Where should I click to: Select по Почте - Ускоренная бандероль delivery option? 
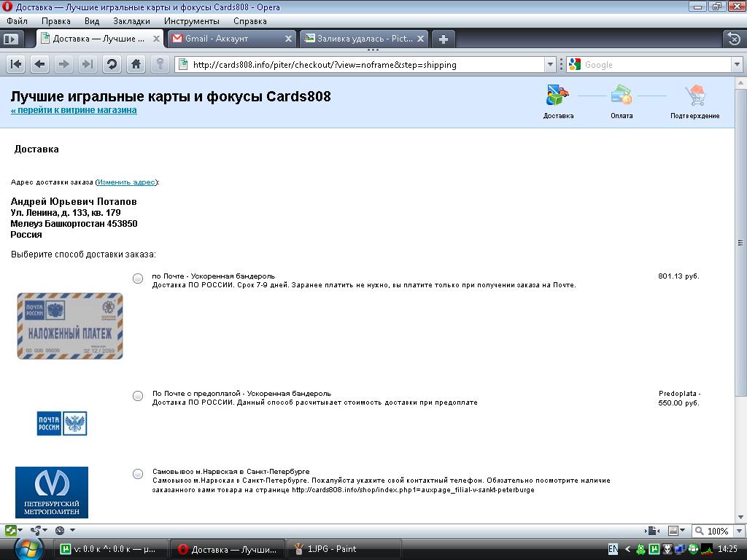tap(138, 279)
